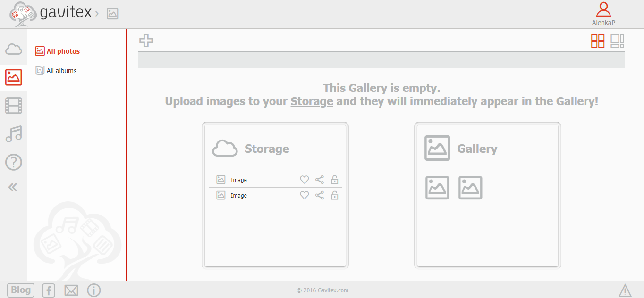The image size is (644, 298).
Task: Click the email envelope icon in footer
Action: (x=71, y=290)
